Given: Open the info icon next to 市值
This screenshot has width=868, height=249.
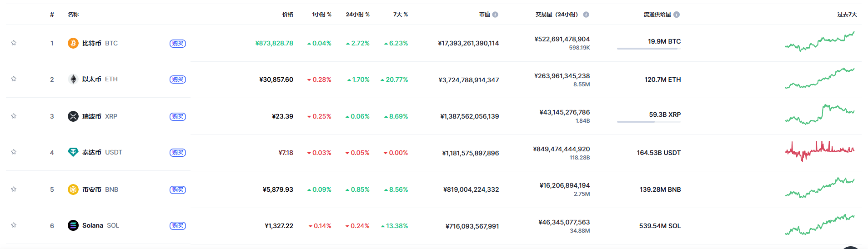Looking at the screenshot, I should pyautogui.click(x=495, y=15).
